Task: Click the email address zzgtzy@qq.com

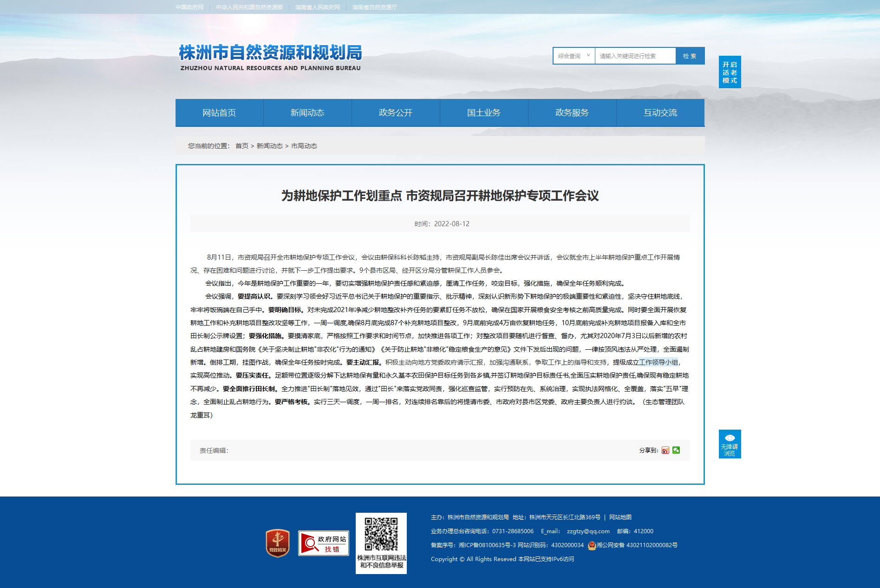Action: tap(588, 531)
